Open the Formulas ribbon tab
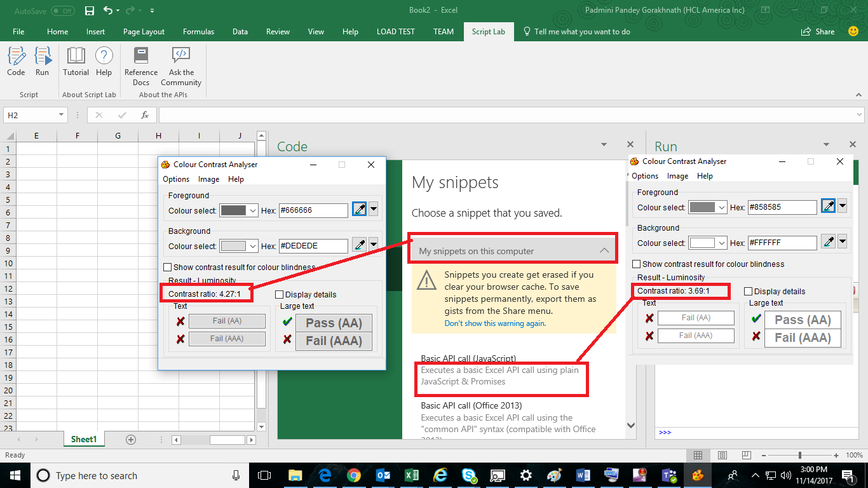The height and width of the screenshot is (488, 868). coord(199,31)
